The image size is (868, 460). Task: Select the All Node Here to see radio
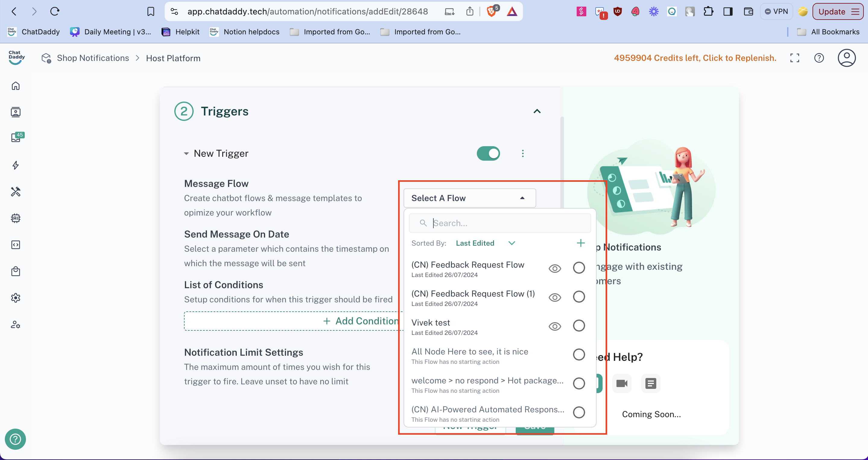coord(579,354)
